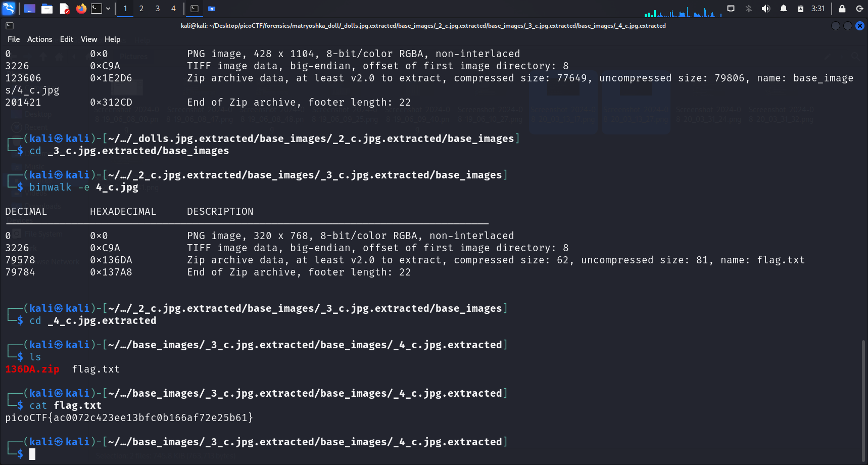The image size is (868, 465).
Task: Open the Help menu
Action: pos(112,39)
